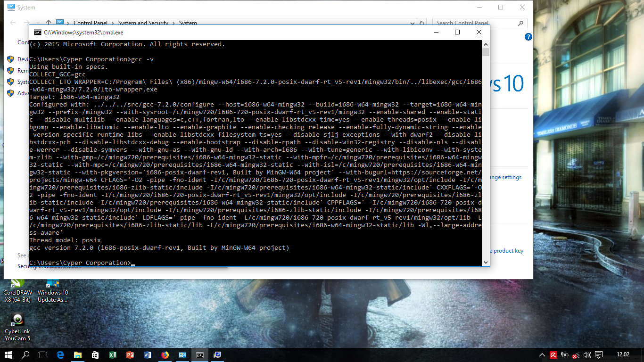Viewport: 644px width, 362px height.
Task: Launch Excel from the taskbar
Action: [113, 355]
